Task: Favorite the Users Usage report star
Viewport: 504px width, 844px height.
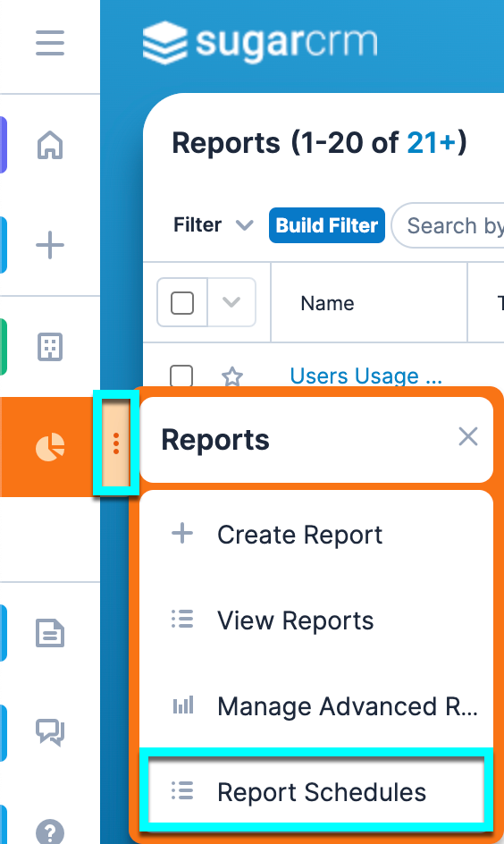Action: click(232, 376)
